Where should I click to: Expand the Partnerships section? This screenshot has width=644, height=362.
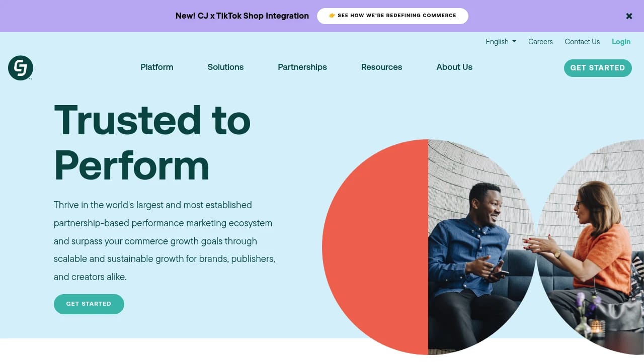click(302, 67)
